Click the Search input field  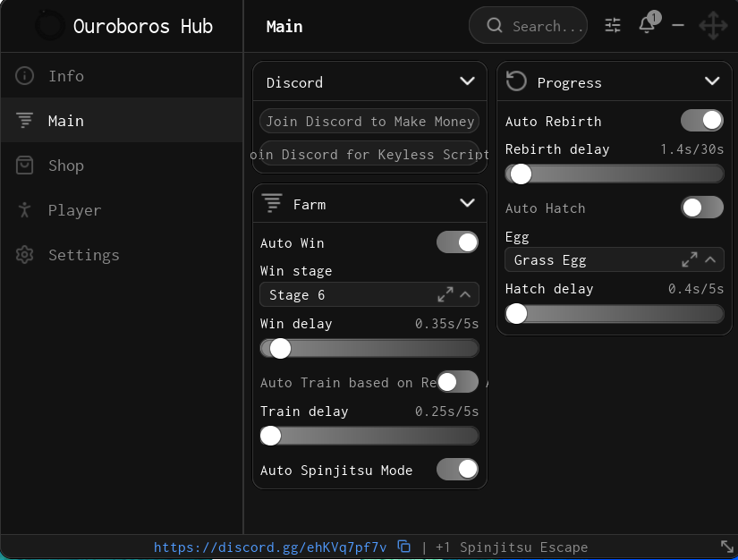(x=528, y=25)
